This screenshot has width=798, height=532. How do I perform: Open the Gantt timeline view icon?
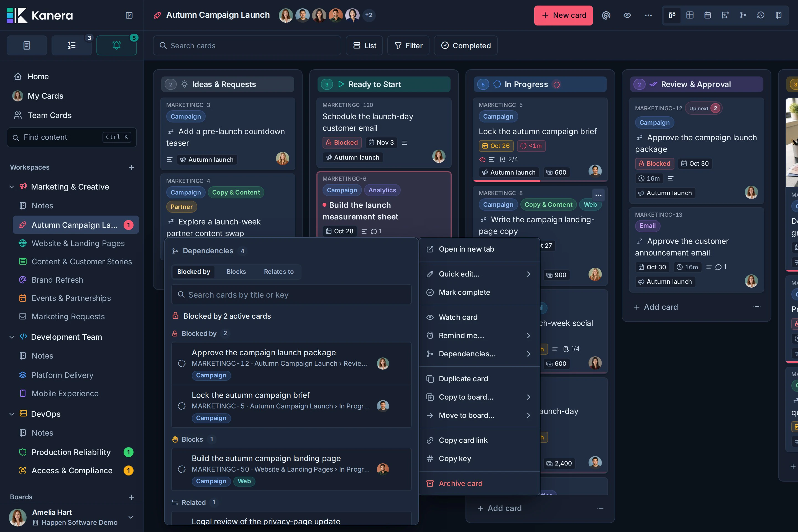click(x=725, y=15)
